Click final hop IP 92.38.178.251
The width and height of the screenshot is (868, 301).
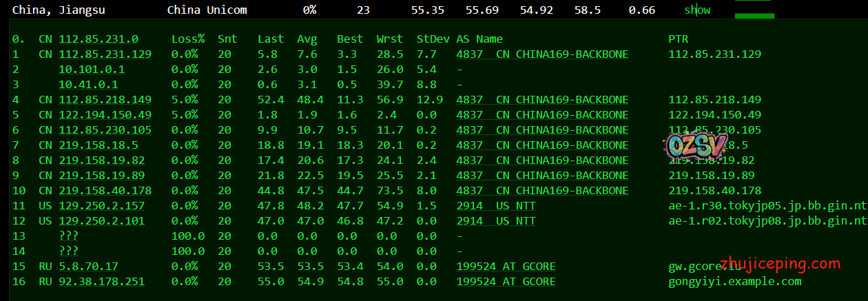(101, 282)
